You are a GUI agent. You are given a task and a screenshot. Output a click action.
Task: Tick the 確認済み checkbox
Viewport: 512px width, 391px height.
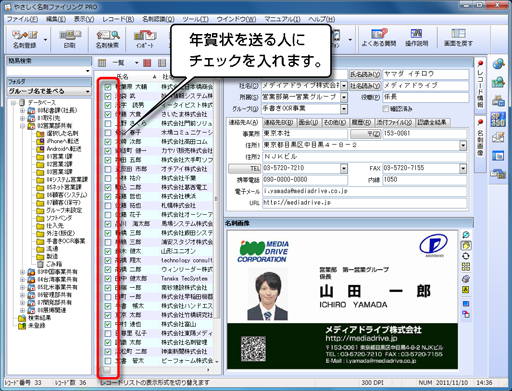tap(386, 109)
